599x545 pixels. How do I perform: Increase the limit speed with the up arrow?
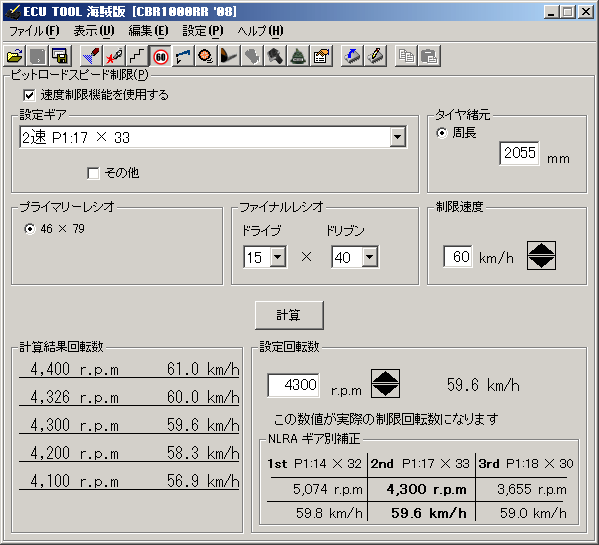click(541, 249)
